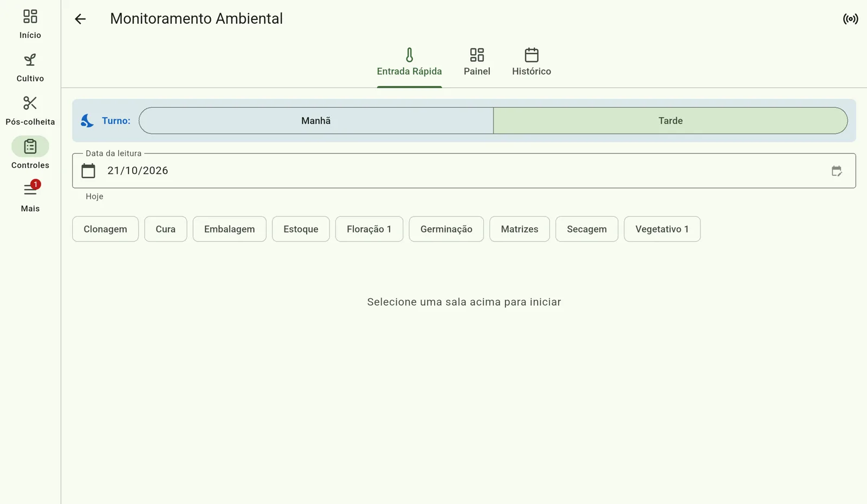Choose the Clonagem room

click(x=105, y=229)
